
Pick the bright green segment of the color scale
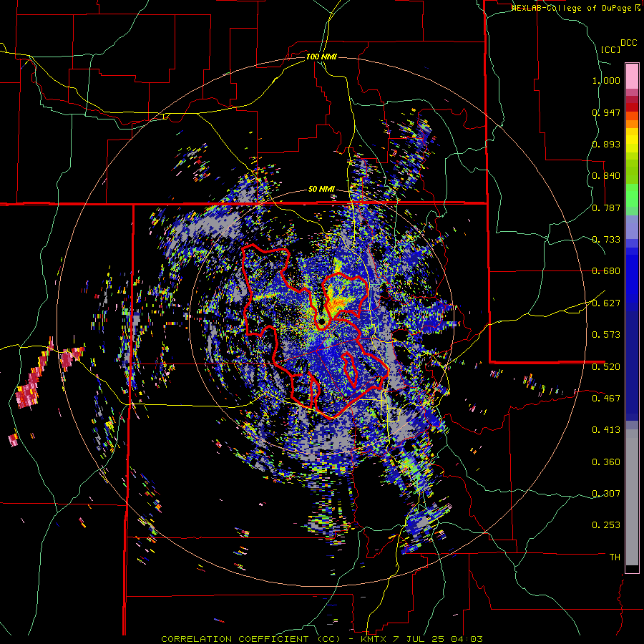632,195
